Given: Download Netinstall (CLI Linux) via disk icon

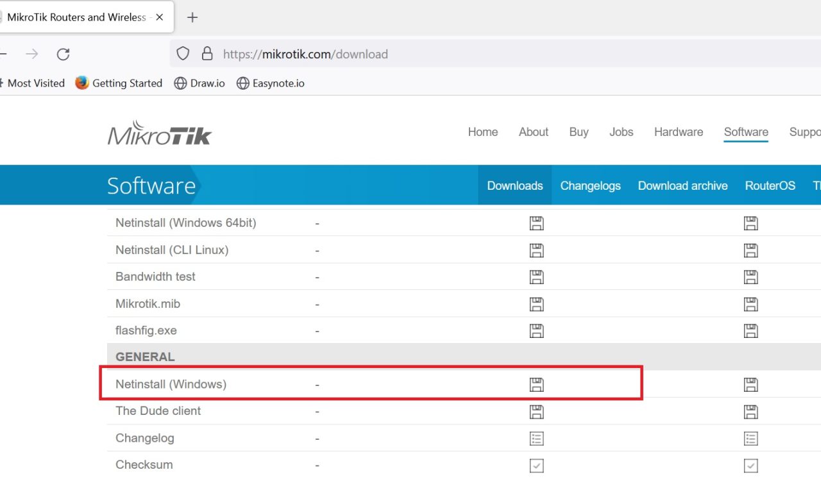Looking at the screenshot, I should coord(536,249).
